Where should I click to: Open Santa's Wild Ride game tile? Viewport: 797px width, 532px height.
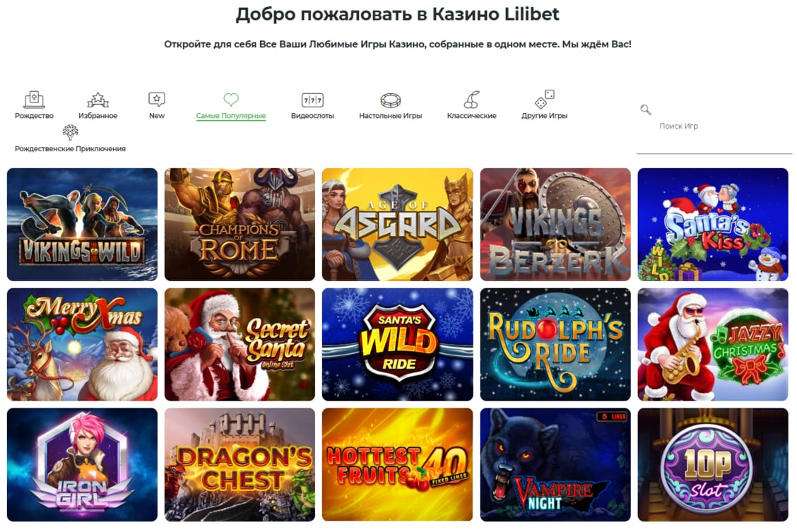point(398,345)
